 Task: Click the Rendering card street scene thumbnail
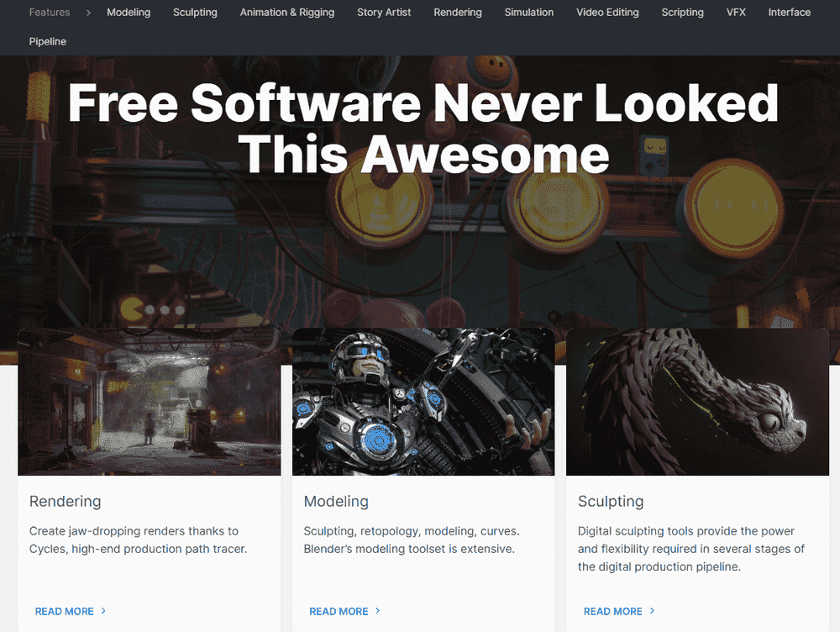point(150,402)
